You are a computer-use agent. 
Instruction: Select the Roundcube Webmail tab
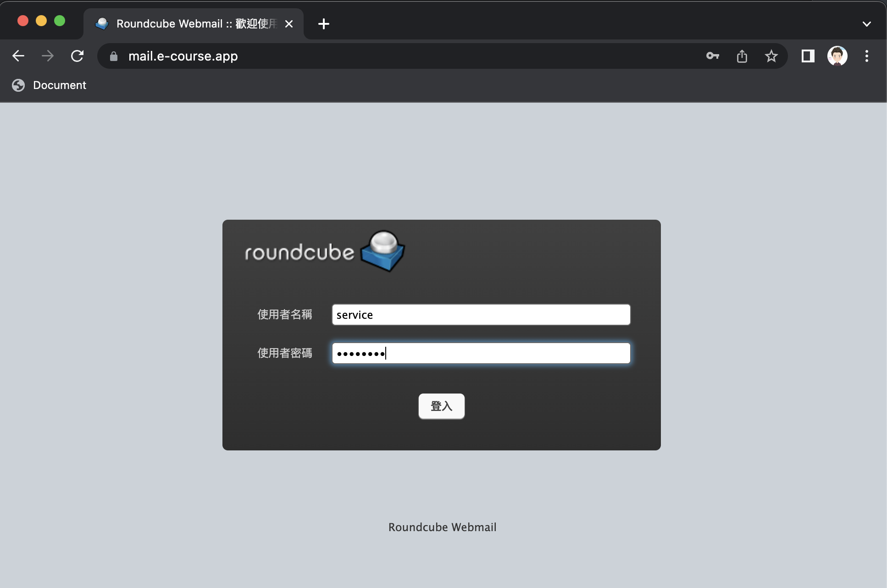[x=193, y=24]
